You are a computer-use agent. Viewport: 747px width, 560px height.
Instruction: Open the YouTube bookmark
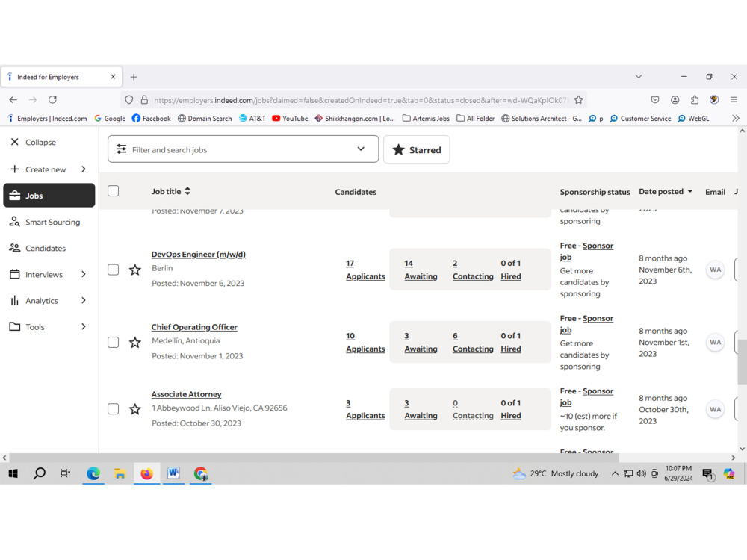point(290,119)
